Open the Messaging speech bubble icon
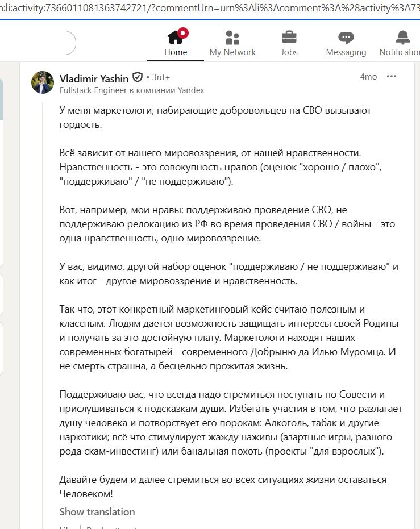 (346, 38)
